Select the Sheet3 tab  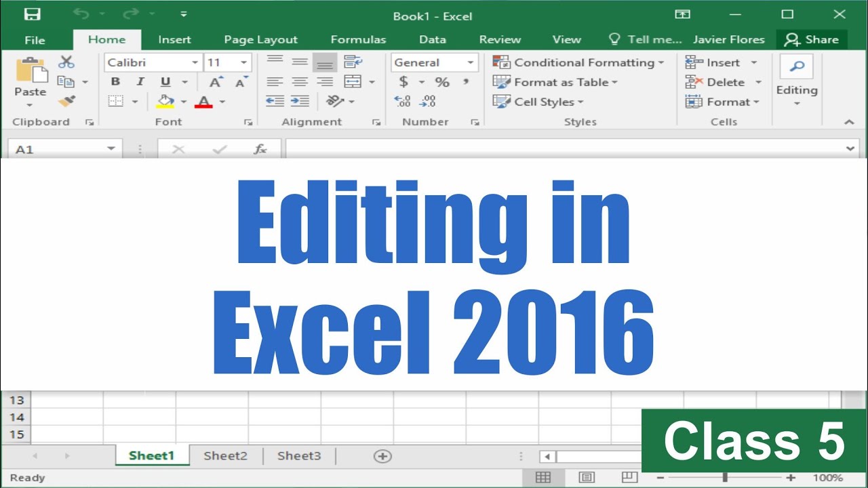299,455
